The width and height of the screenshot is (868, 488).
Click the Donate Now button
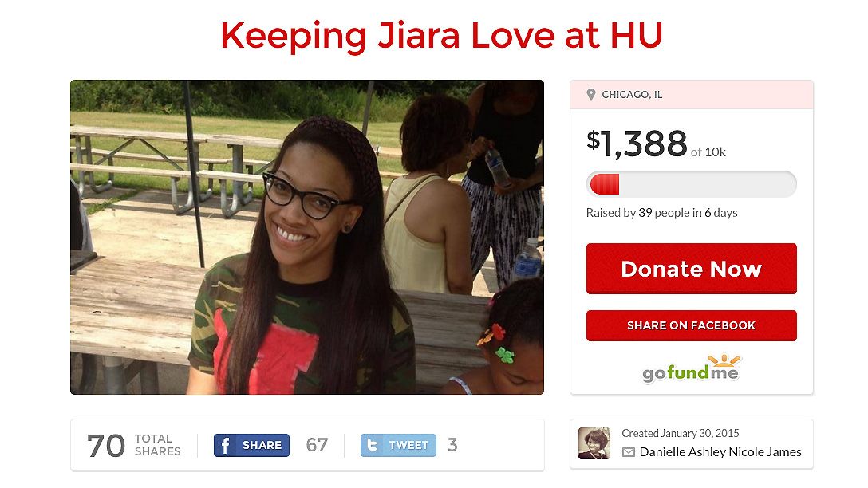[691, 269]
